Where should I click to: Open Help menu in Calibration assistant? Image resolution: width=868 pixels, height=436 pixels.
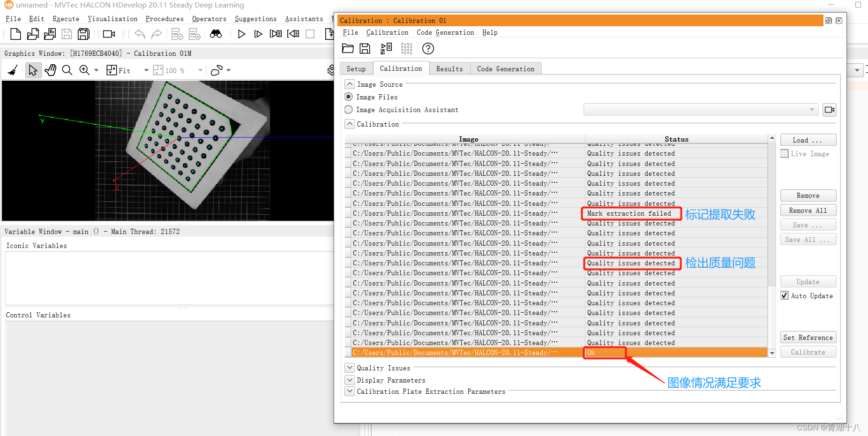coord(490,32)
